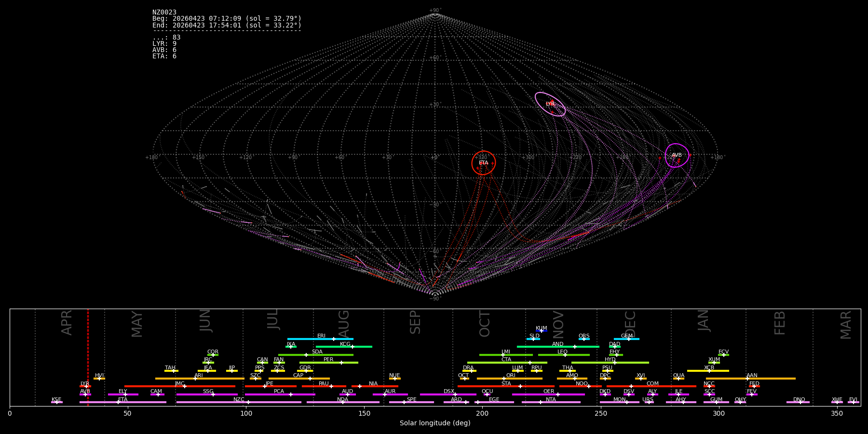Select the station ID text 'NZ0023'
The height and width of the screenshot is (434, 868).
point(164,13)
